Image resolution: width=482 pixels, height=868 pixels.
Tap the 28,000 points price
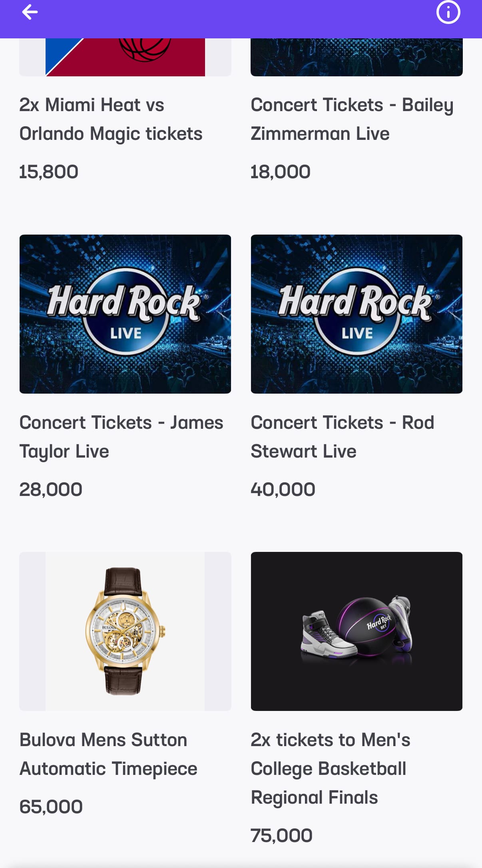click(51, 490)
